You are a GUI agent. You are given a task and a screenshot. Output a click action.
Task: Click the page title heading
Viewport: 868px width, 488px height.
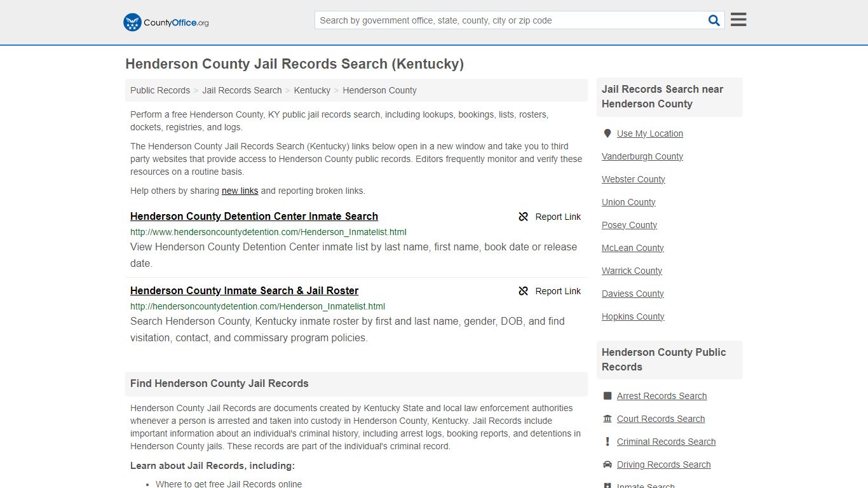coord(294,64)
